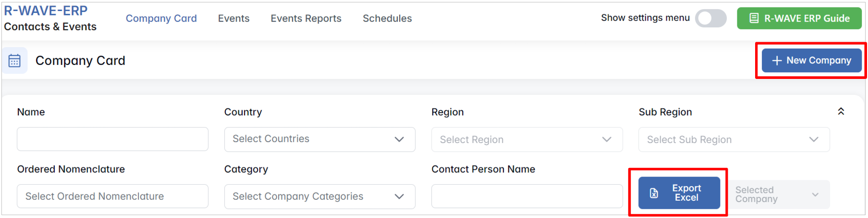Click the Select Ordered Nomenclature field
Viewport: 868px width, 218px height.
[x=112, y=196]
